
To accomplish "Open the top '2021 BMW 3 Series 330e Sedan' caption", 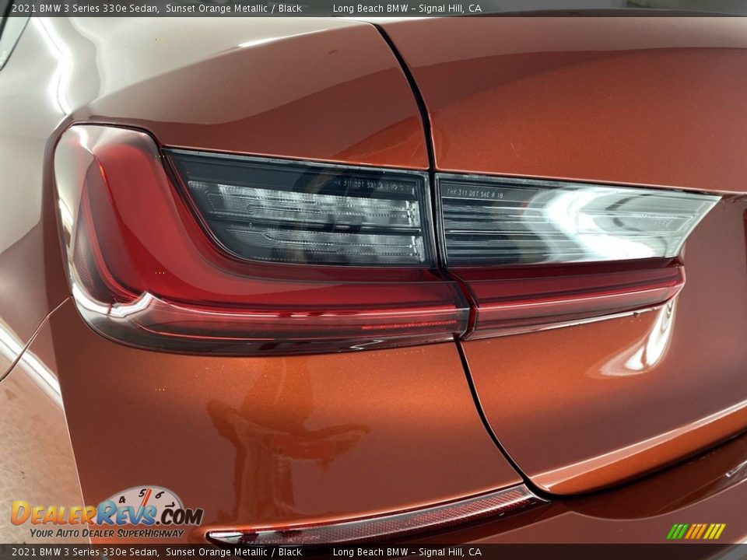I will [x=85, y=8].
